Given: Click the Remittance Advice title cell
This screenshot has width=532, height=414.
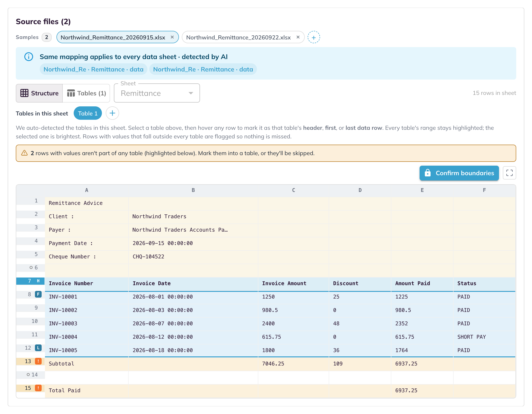Looking at the screenshot, I should point(87,203).
